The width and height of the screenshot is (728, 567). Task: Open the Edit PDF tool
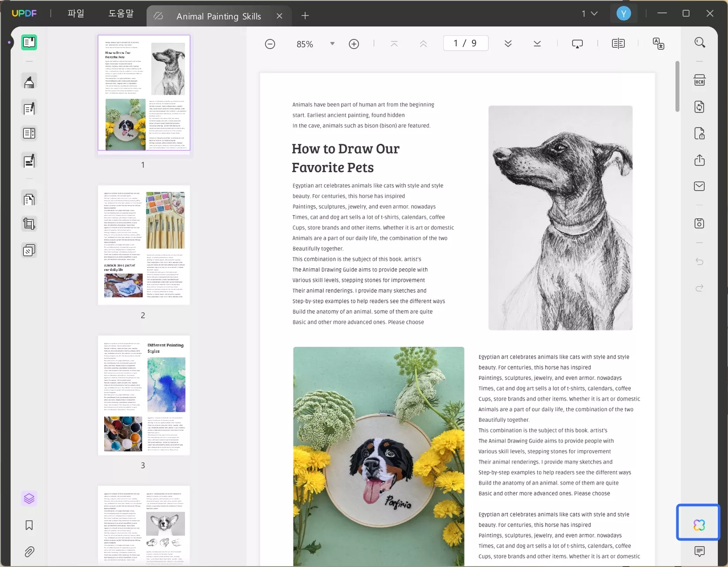[x=29, y=108]
